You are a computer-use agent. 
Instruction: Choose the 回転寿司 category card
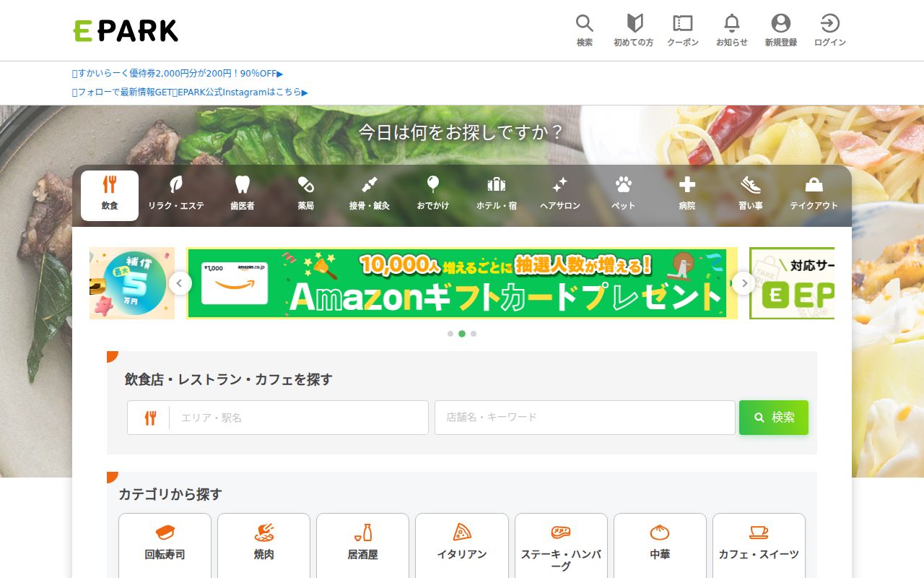click(165, 545)
